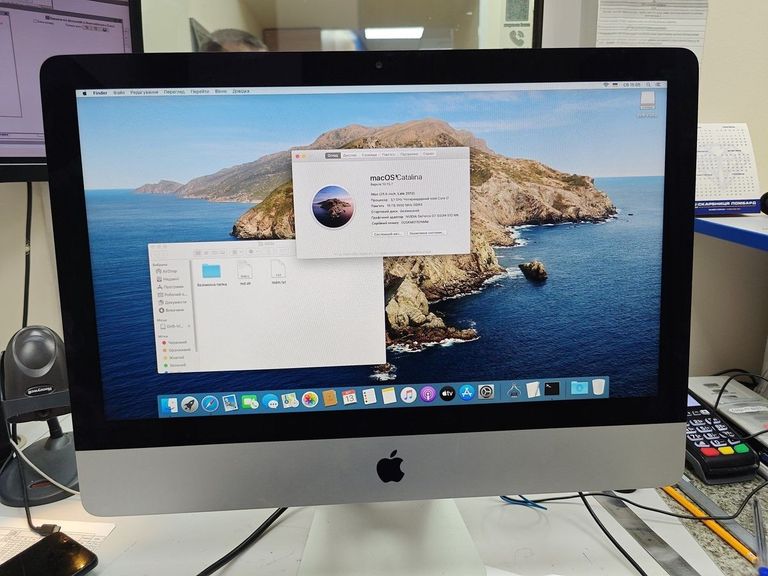
Task: Open Apple TV app in Dock
Action: [x=447, y=393]
